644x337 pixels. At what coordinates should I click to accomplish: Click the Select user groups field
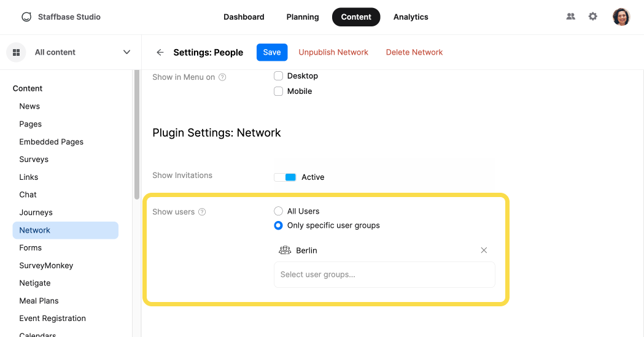click(384, 274)
